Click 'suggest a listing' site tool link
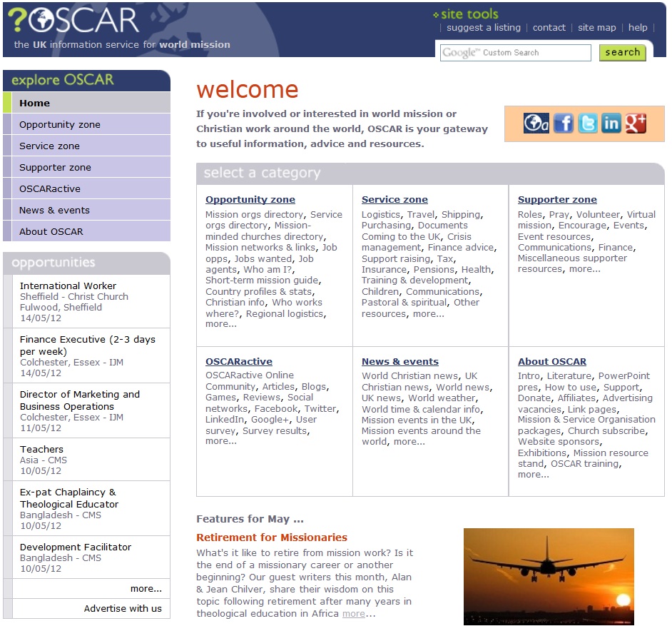Screen dimensions: 672x626 coord(484,28)
